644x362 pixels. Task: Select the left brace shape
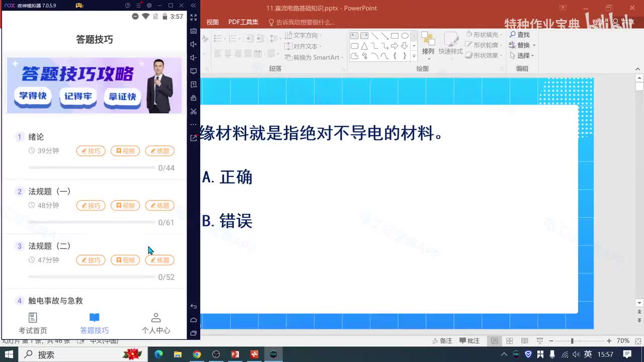[x=394, y=56]
